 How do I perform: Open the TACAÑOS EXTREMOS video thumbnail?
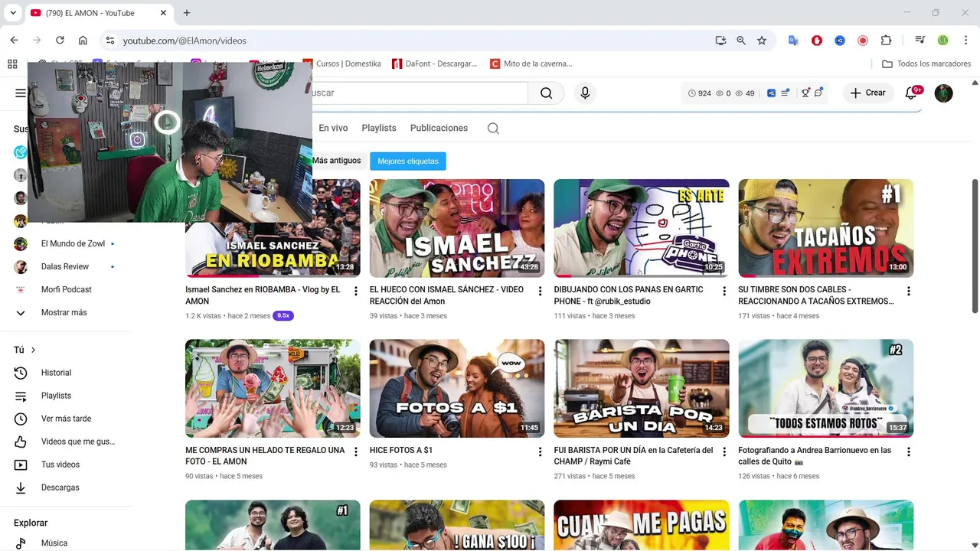[825, 228]
